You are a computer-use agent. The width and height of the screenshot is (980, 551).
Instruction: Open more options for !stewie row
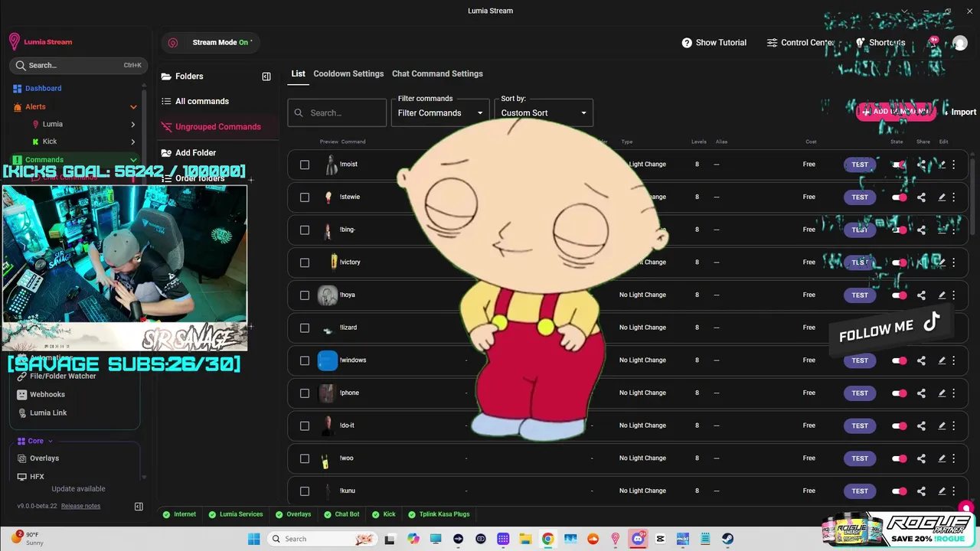pos(954,197)
